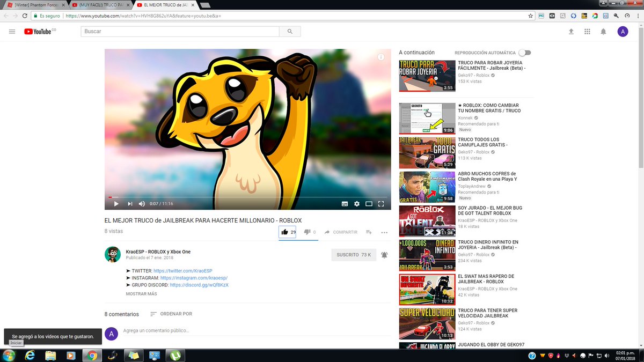Click the search magnifier button
The height and width of the screenshot is (362, 644).
290,32
